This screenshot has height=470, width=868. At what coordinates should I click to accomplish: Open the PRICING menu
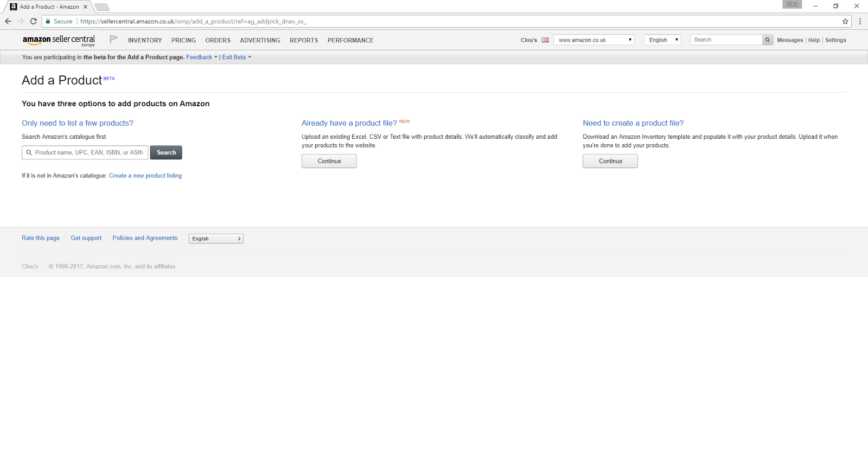pyautogui.click(x=183, y=40)
